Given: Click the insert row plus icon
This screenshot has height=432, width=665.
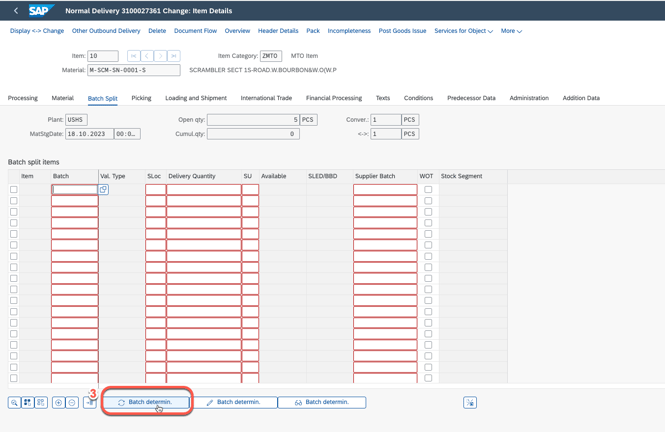Looking at the screenshot, I should (x=58, y=402).
